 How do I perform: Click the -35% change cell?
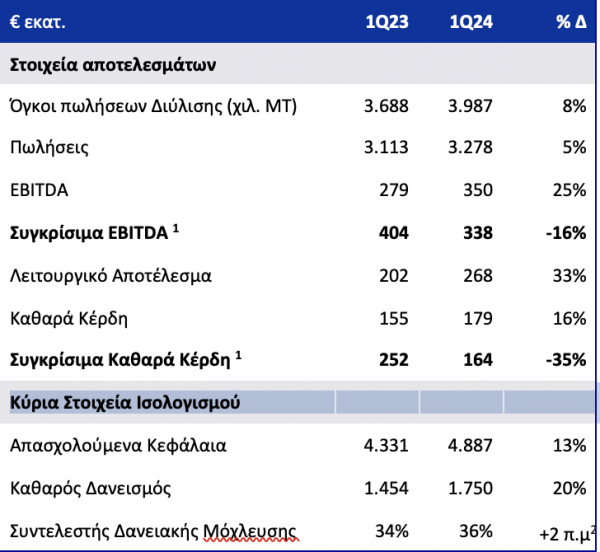(x=566, y=360)
